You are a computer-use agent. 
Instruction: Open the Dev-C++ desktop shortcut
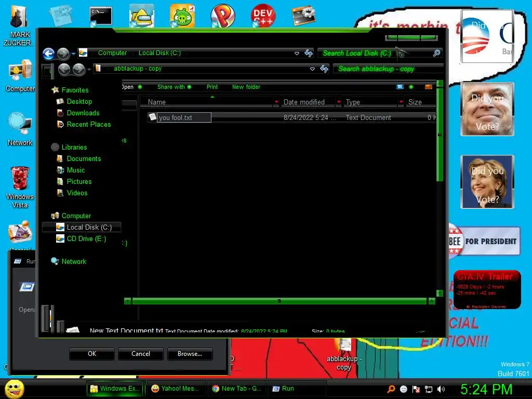[263, 15]
